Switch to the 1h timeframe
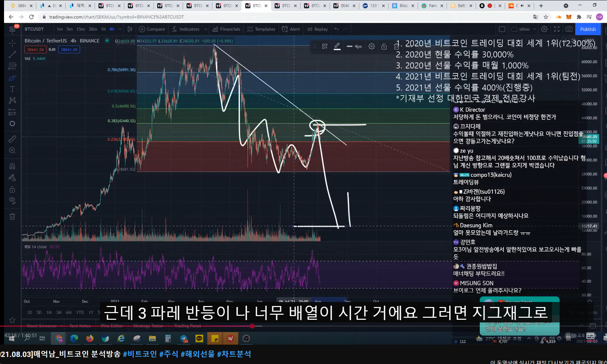Image resolution: width=607 pixels, height=364 pixels. tap(104, 29)
